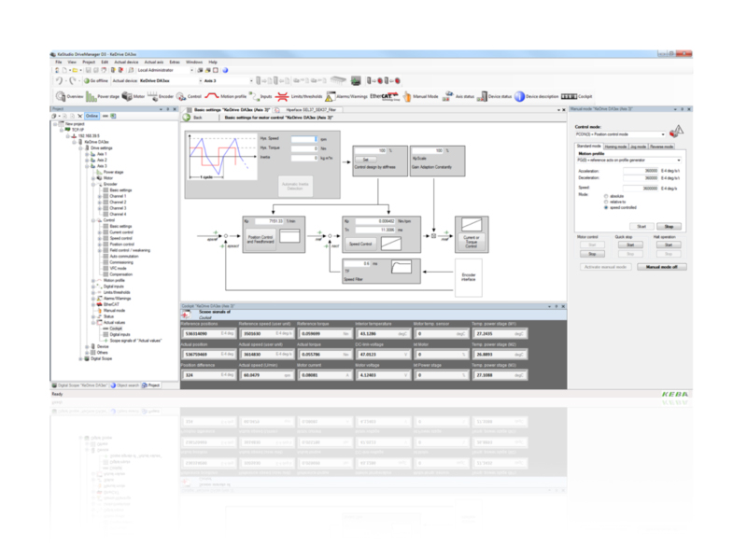This screenshot has height=560, width=747.
Task: Enable speed controlled mode
Action: coord(607,207)
